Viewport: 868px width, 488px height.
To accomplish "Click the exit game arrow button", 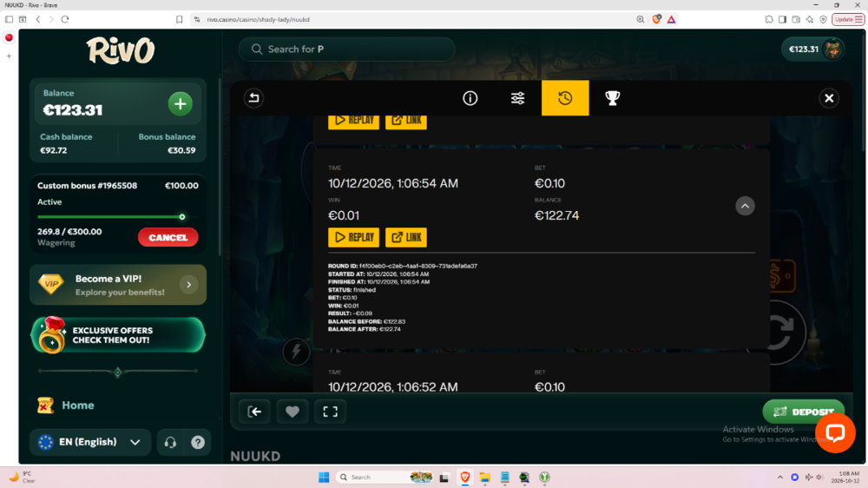I will [x=254, y=412].
